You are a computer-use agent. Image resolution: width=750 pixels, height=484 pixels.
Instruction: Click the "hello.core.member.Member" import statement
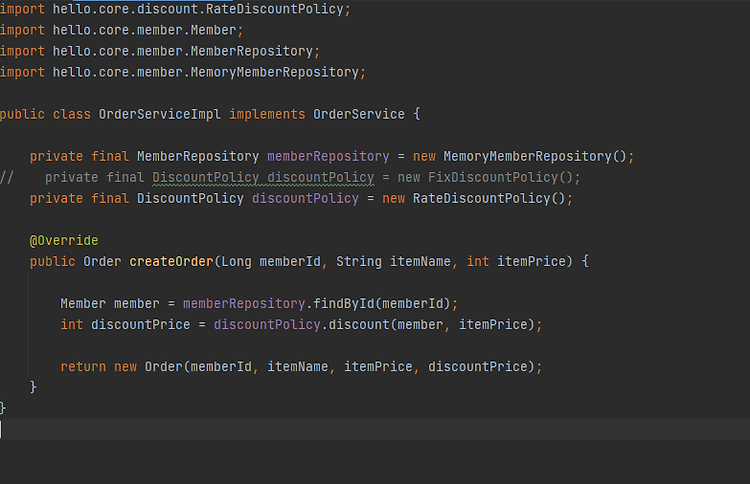pos(121,30)
